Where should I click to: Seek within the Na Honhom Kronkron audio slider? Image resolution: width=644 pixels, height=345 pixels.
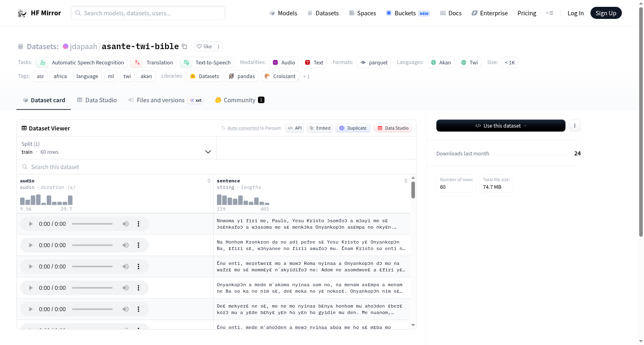coord(92,245)
